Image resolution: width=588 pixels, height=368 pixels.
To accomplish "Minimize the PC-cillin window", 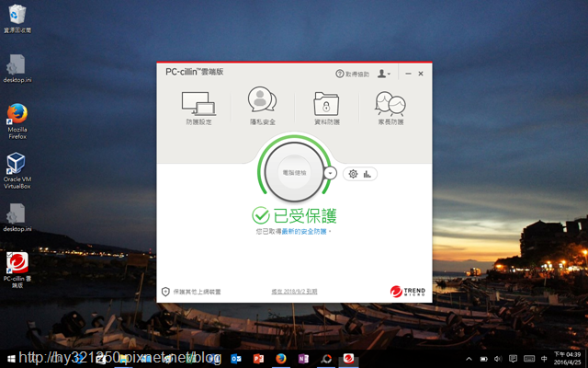I will coord(408,74).
